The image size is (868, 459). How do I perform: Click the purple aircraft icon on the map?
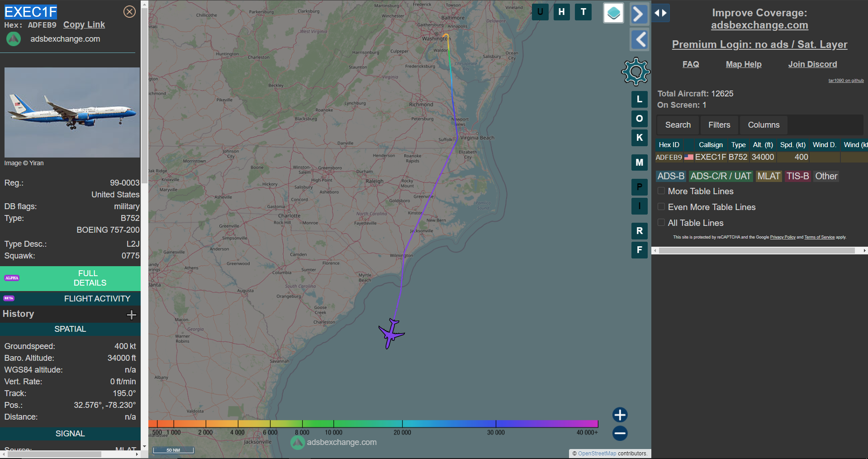(x=391, y=334)
